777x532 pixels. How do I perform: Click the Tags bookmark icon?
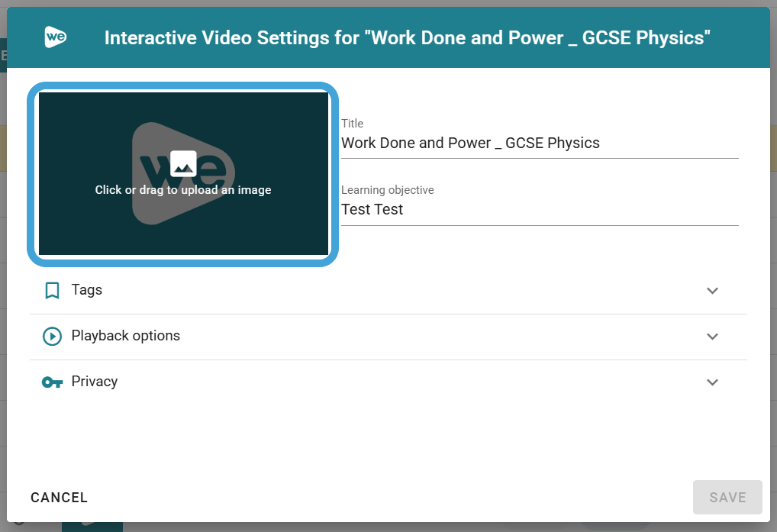pyautogui.click(x=52, y=291)
